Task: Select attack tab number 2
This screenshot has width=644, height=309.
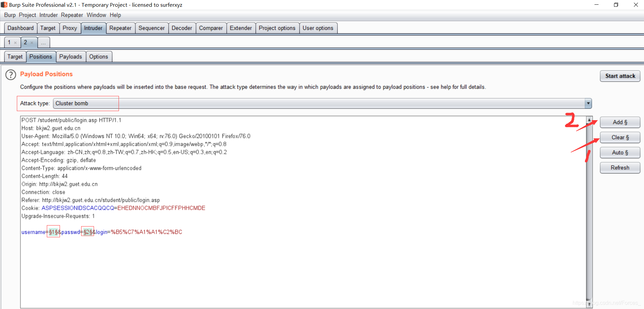Action: (x=26, y=42)
